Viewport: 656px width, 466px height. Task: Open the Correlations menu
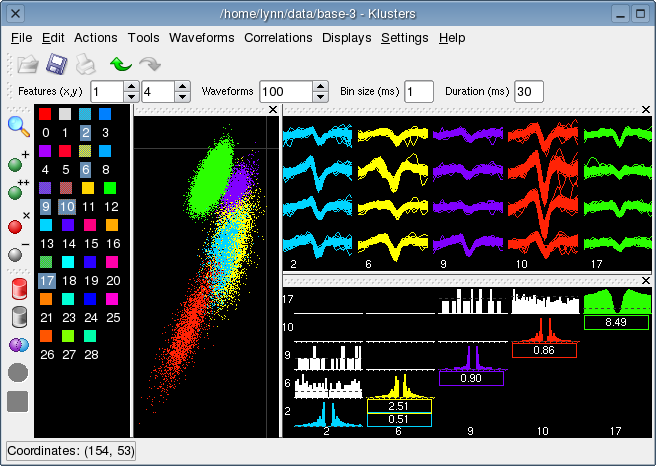(278, 38)
